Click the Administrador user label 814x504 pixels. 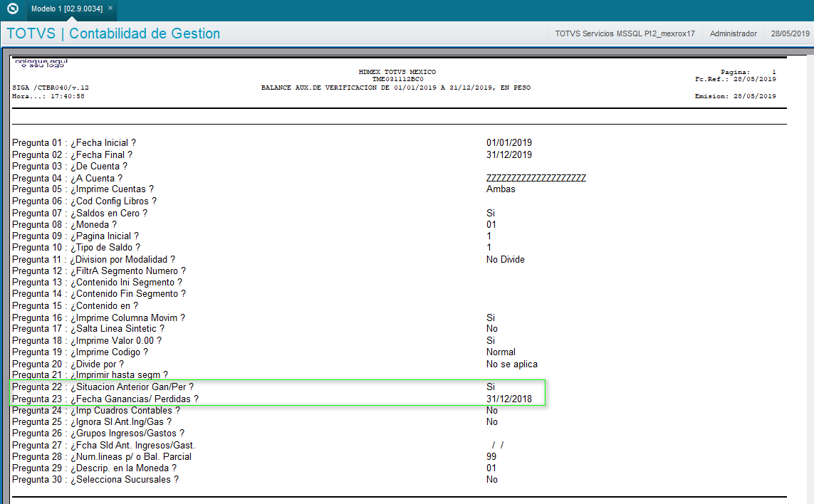coord(733,33)
